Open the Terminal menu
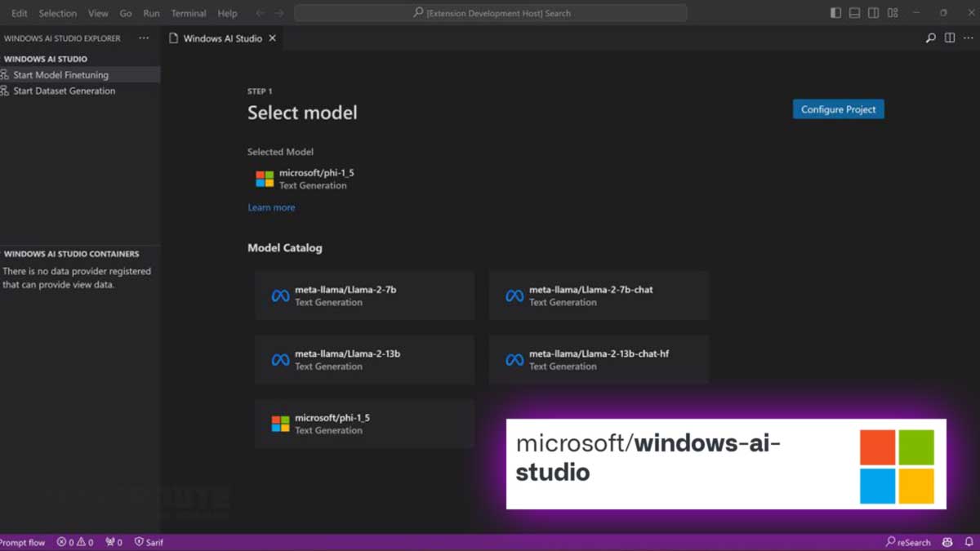980x551 pixels. (188, 13)
